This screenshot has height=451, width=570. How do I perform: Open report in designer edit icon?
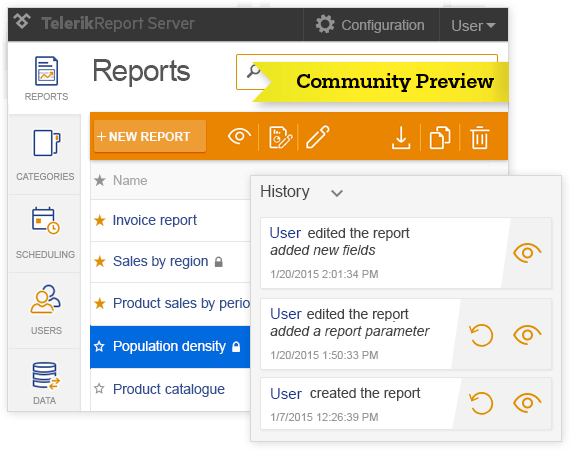coord(280,137)
